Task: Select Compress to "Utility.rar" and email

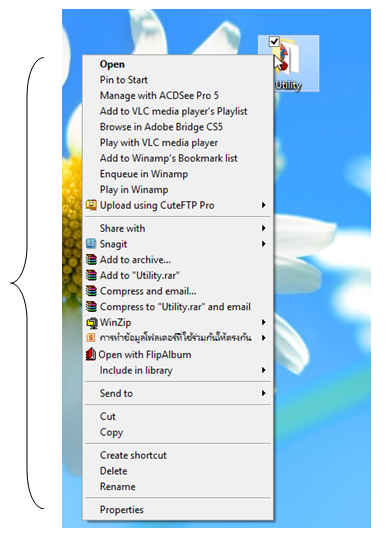Action: pyautogui.click(x=178, y=307)
